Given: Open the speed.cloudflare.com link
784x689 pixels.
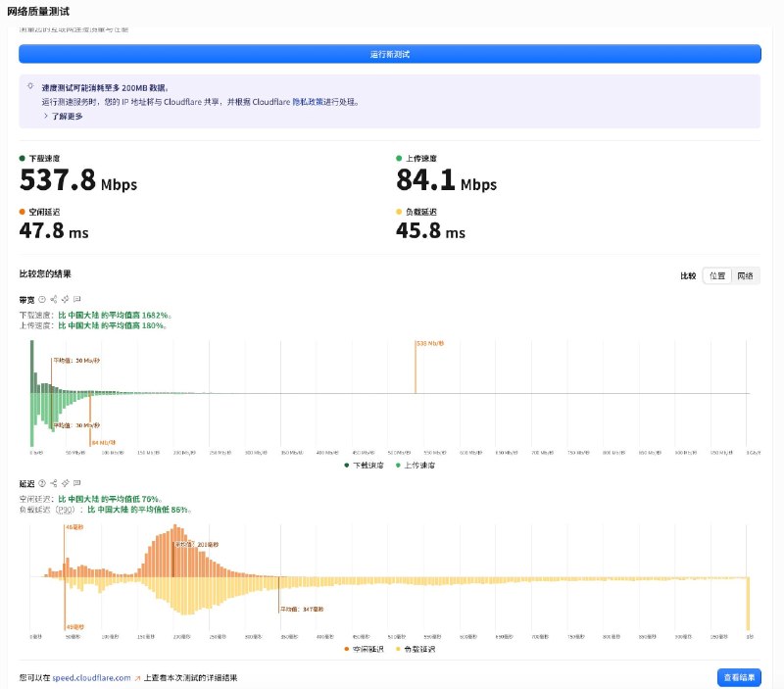Looking at the screenshot, I should click(91, 678).
